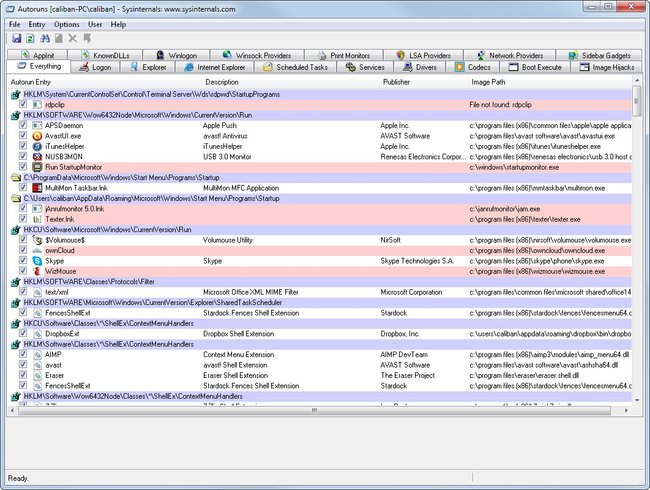Select 'File not found: rdpclip' image path

tap(500, 105)
